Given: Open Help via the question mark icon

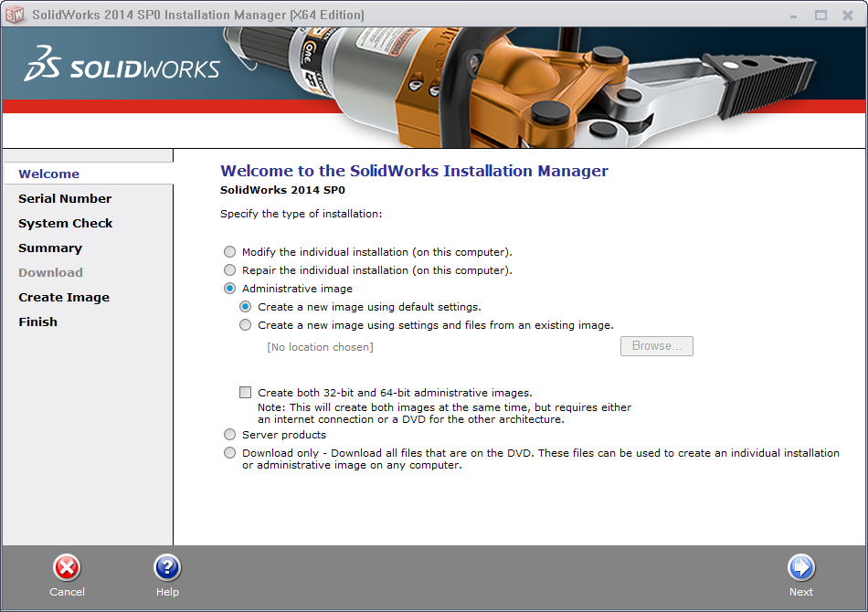Looking at the screenshot, I should [167, 568].
